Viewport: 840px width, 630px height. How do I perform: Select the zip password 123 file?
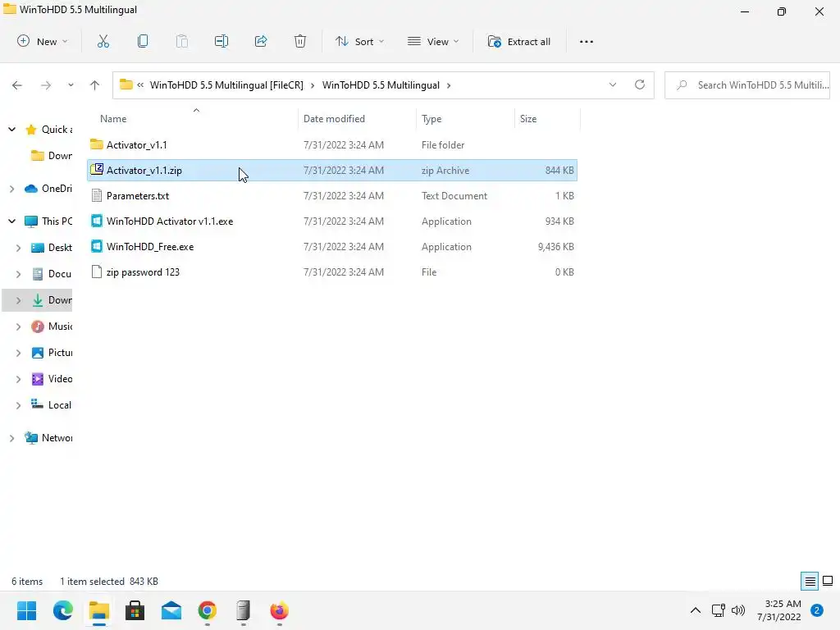click(x=332, y=272)
